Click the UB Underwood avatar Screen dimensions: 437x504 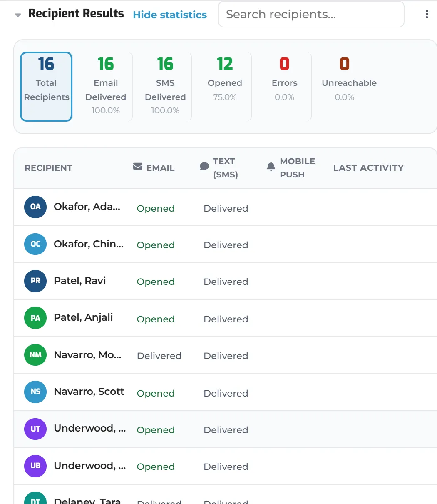click(x=35, y=466)
